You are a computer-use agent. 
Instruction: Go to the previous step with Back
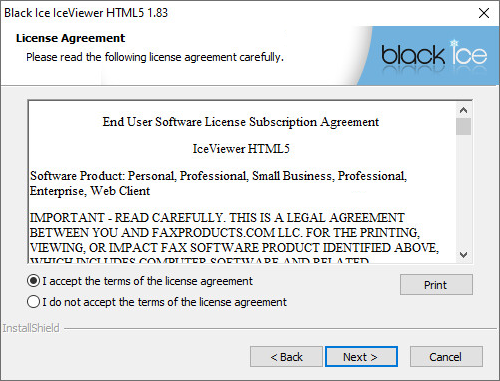click(x=286, y=357)
